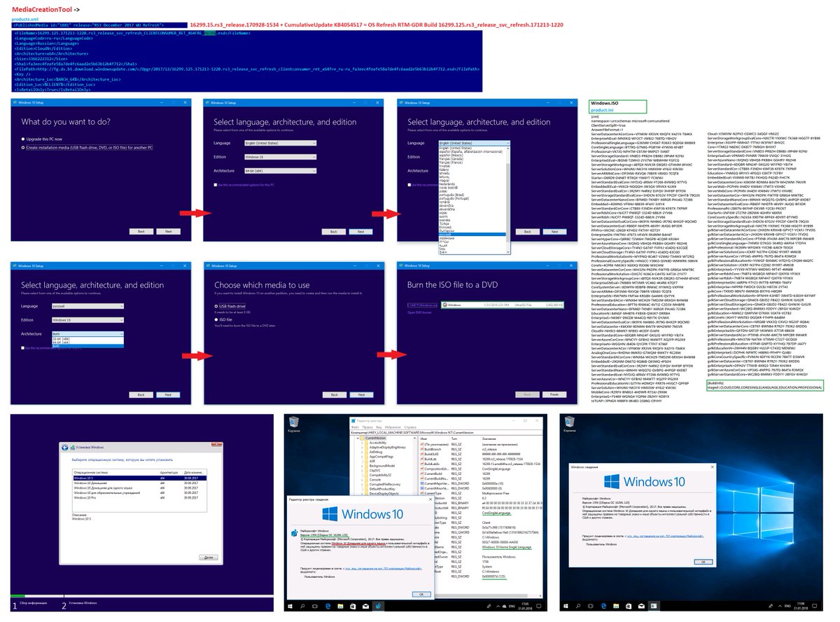Click Back in 'What do you want to do?' window

(141, 231)
